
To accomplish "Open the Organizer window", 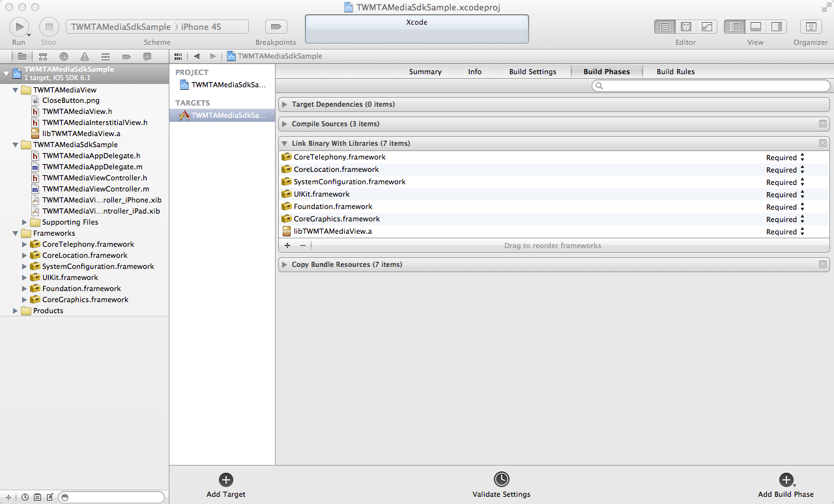I will (811, 27).
